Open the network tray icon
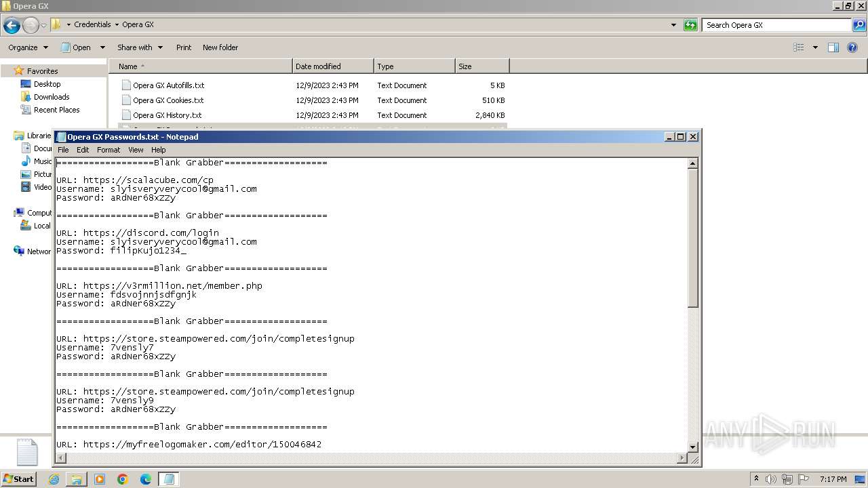 [x=787, y=479]
